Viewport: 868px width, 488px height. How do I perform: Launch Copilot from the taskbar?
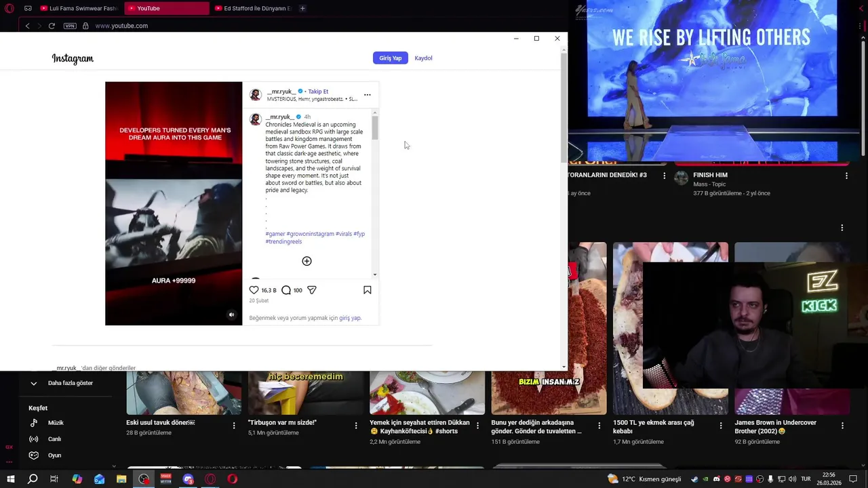[x=77, y=479]
